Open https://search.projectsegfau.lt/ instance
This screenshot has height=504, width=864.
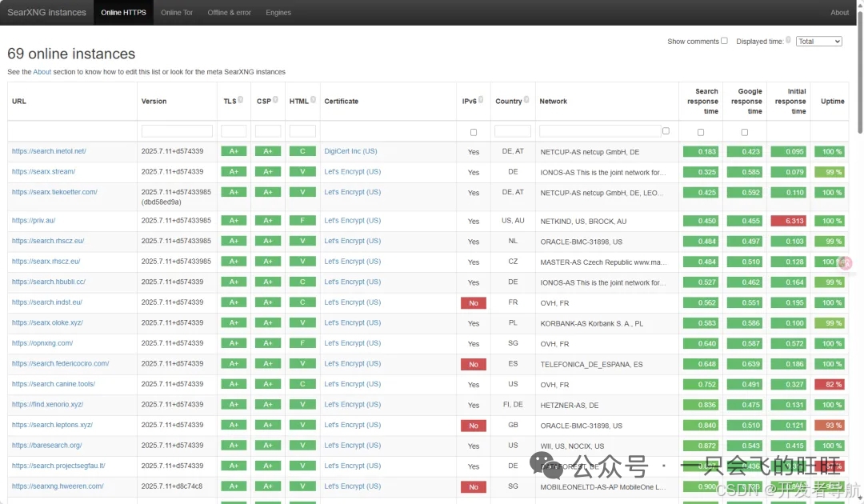tap(58, 466)
